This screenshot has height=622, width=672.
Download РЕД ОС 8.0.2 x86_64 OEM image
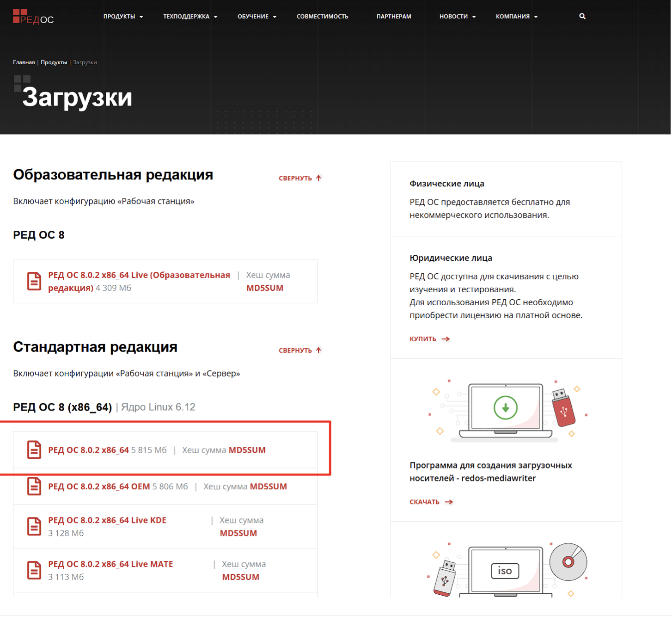[x=99, y=487]
